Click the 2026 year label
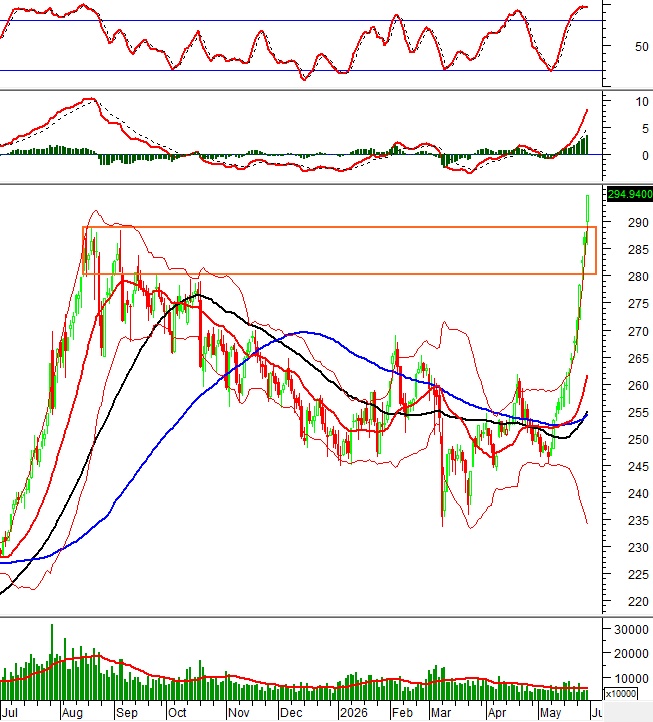 click(x=353, y=713)
